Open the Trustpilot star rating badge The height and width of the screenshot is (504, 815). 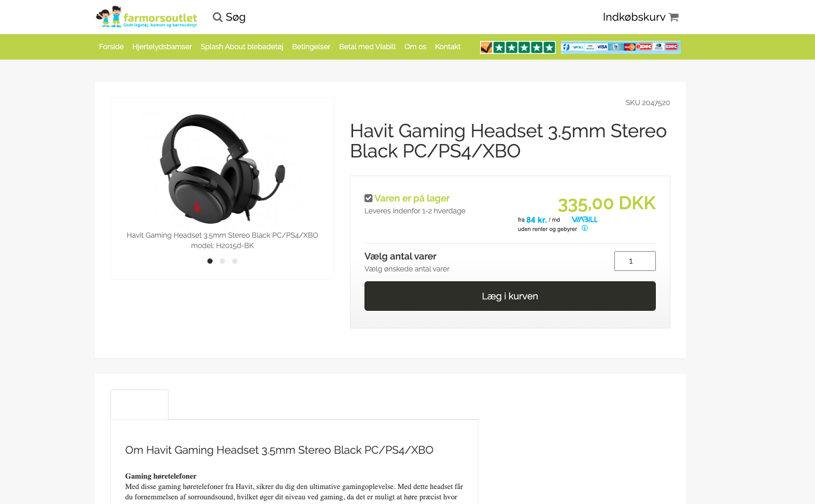click(x=517, y=47)
